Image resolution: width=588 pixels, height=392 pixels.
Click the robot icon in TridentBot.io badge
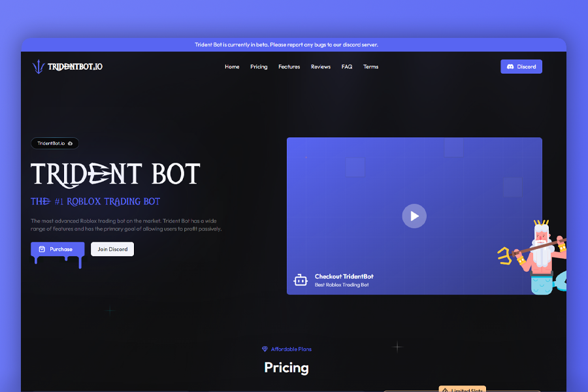click(70, 143)
